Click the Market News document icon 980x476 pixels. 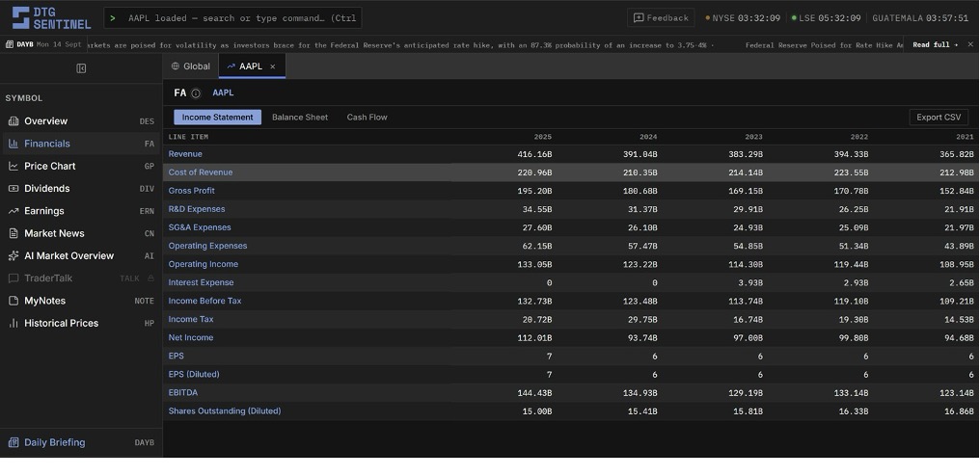(x=14, y=233)
